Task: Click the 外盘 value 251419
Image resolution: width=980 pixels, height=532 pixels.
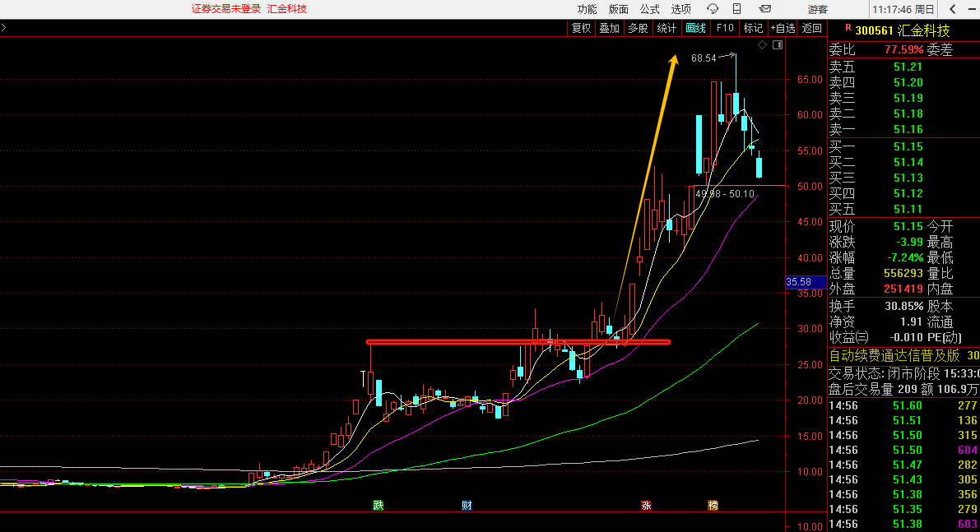Action: [x=903, y=289]
